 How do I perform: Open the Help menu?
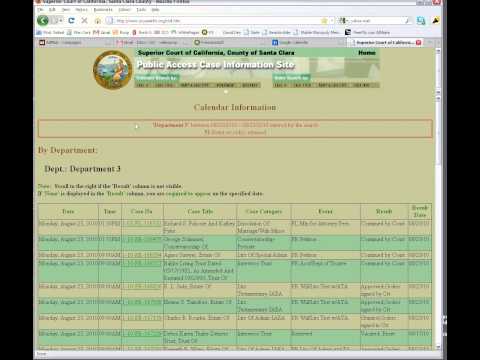155,10
